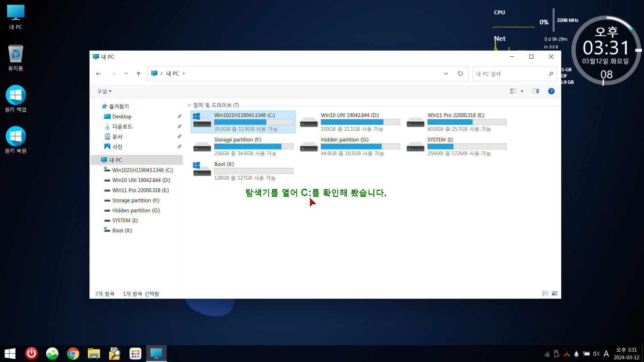Click C: drive usage bar
644x362 pixels.
coord(254,122)
